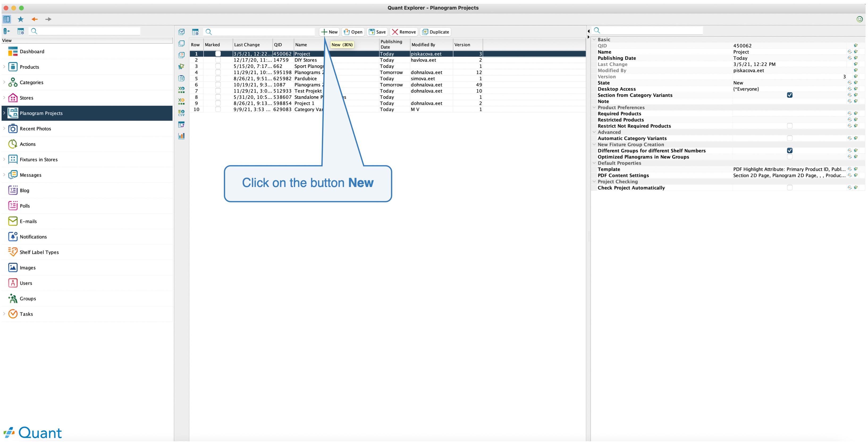
Task: Click the Save button
Action: [x=377, y=32]
